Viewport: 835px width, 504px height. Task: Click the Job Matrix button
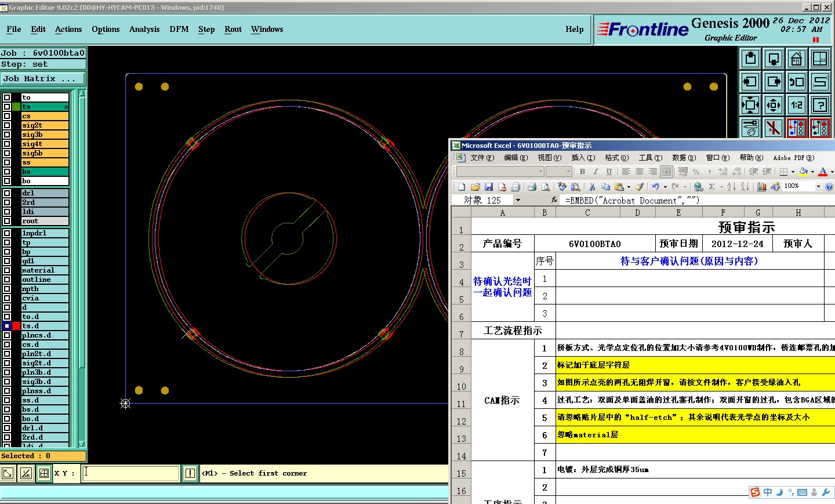pos(42,79)
